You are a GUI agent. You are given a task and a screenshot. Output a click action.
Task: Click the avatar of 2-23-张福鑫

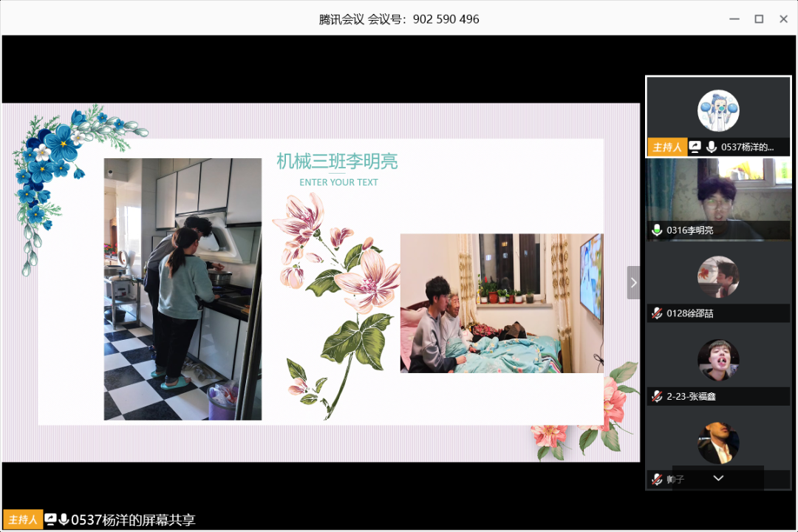click(x=718, y=360)
